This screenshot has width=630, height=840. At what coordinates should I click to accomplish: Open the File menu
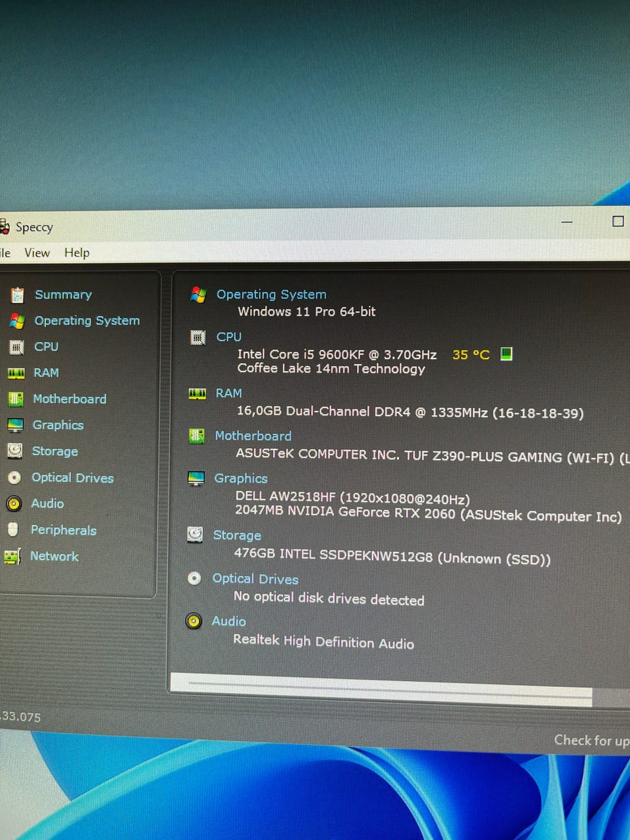click(x=5, y=253)
